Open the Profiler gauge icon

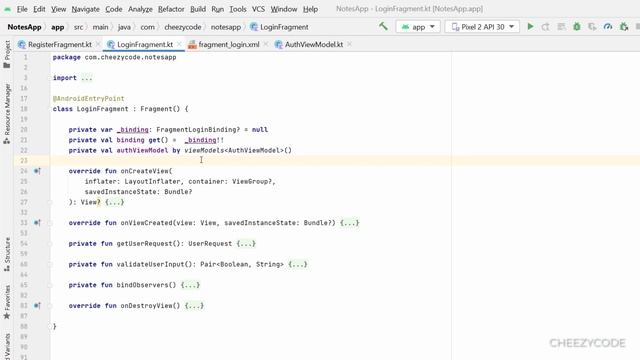[608, 27]
